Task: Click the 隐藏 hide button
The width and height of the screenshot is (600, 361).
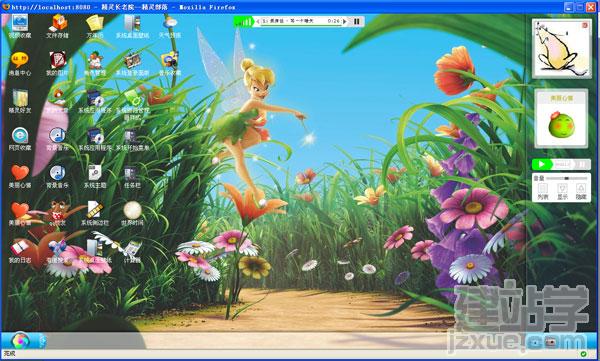Action: [581, 191]
